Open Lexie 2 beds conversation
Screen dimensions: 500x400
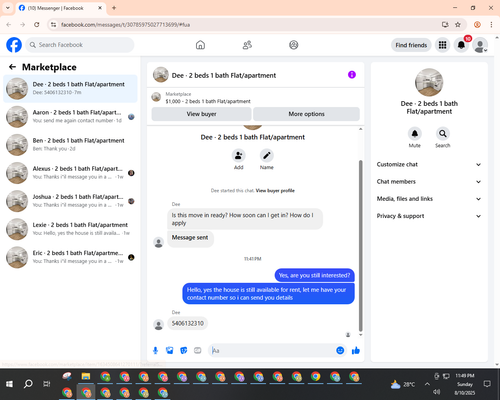pos(70,229)
